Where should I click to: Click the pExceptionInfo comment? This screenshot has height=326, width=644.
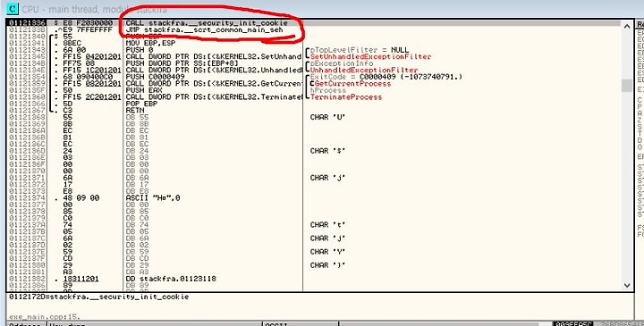click(342, 63)
